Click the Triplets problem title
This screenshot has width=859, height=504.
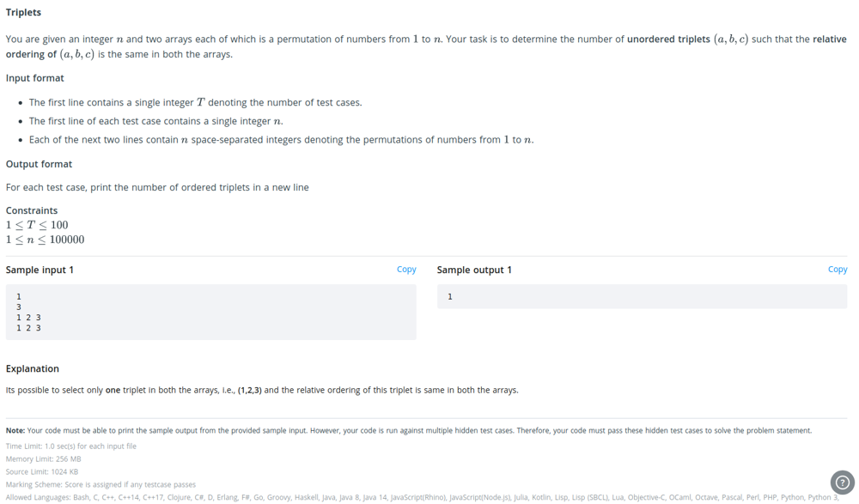click(x=23, y=12)
